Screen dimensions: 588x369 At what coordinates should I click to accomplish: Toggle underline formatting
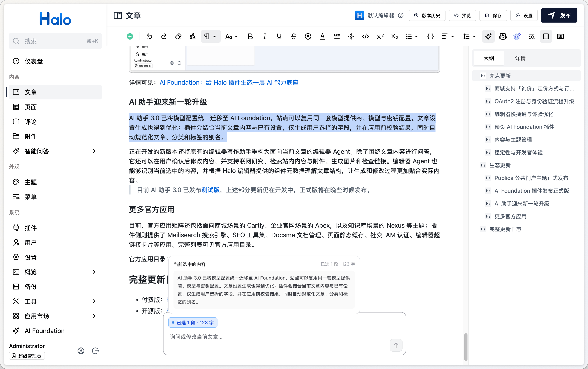click(279, 37)
